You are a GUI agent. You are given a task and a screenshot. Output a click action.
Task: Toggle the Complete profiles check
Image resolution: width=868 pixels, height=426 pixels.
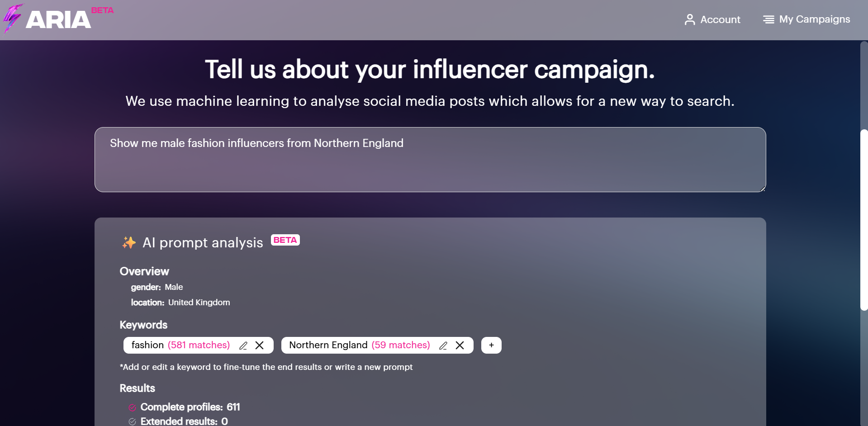pos(132,407)
